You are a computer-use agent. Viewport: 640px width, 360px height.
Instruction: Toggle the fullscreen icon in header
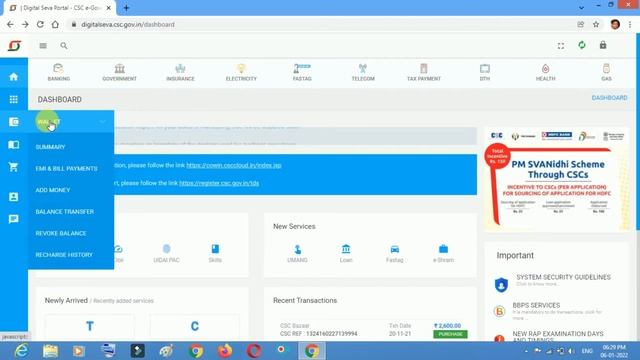click(561, 46)
